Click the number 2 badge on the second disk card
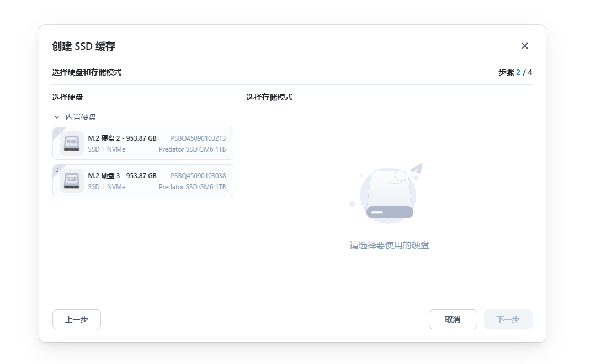 coord(56,170)
